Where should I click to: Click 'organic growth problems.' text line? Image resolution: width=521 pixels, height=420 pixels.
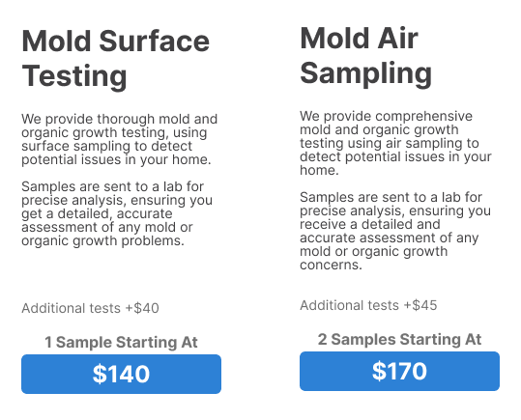102,240
